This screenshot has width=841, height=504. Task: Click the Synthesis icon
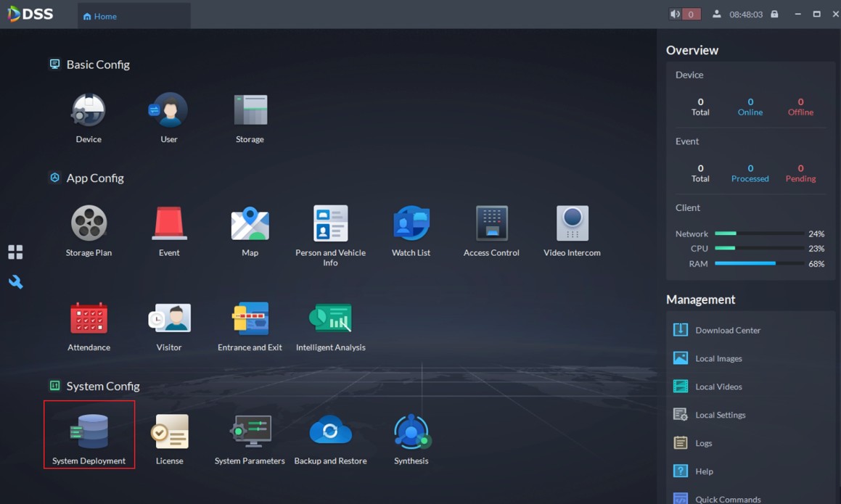point(411,433)
